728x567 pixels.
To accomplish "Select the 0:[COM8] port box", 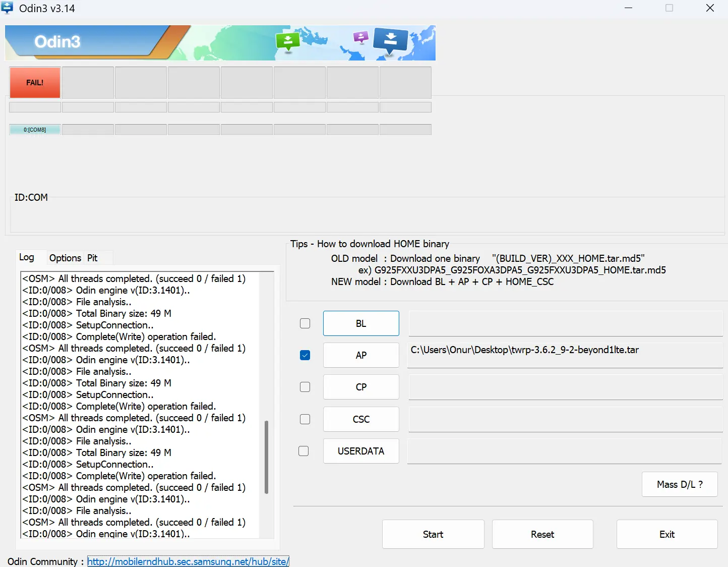I will coord(35,130).
